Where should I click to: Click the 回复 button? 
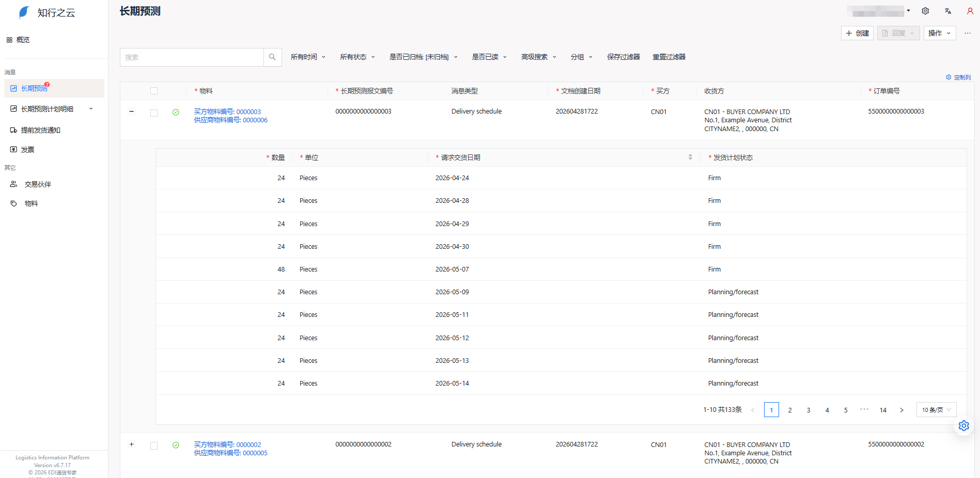[x=898, y=33]
